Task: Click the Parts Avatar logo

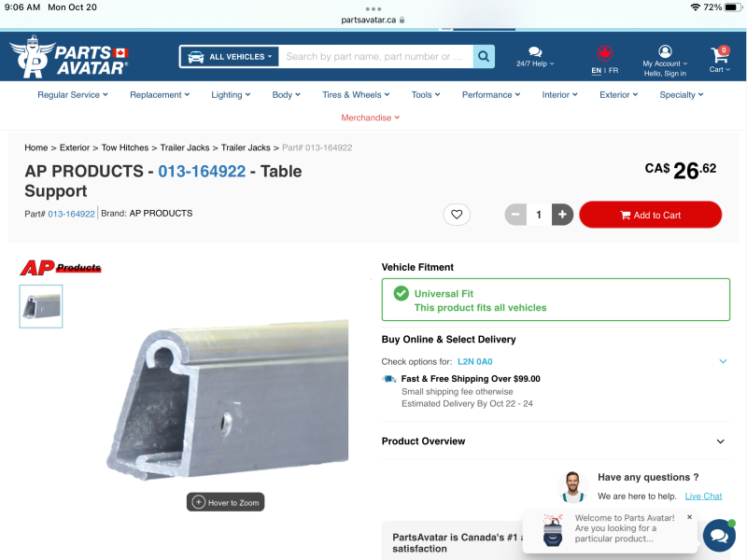Action: 69,57
